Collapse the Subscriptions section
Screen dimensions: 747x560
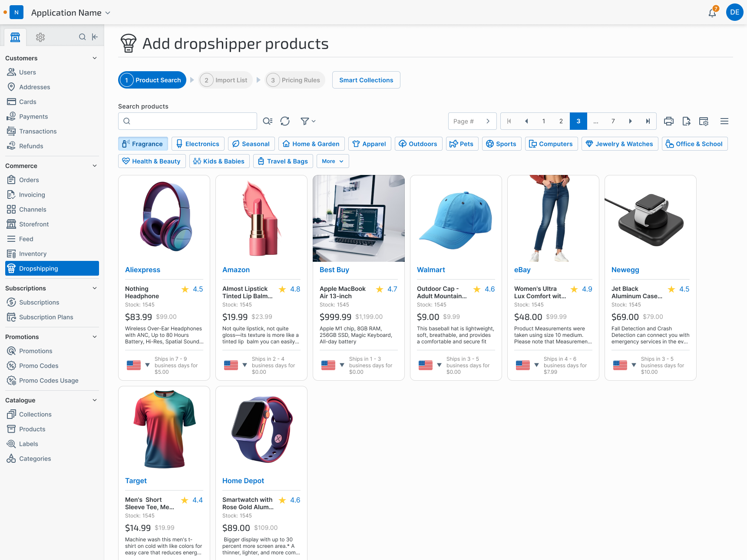click(95, 288)
